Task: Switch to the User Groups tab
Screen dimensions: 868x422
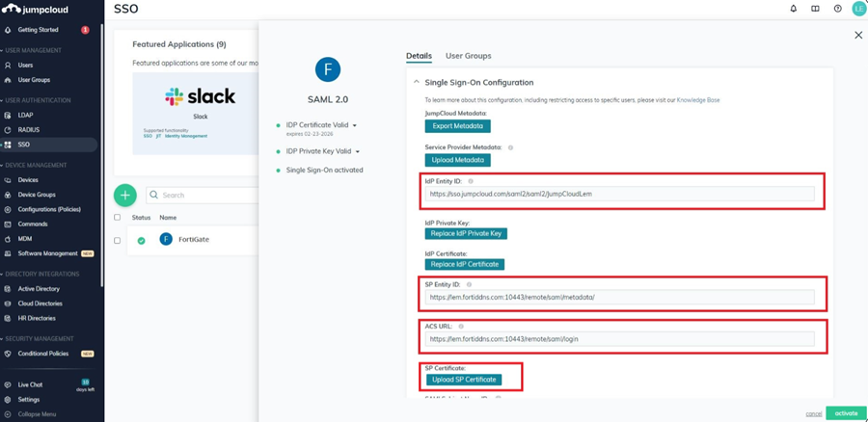Action: [x=468, y=56]
